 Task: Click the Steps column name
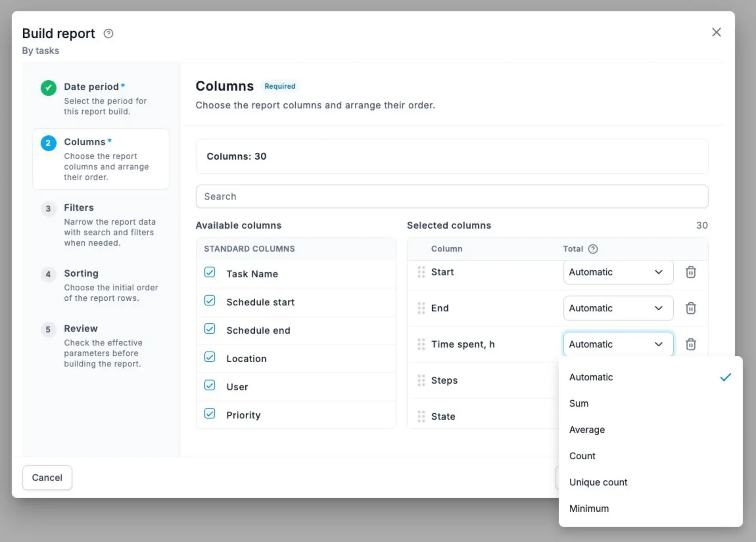point(444,381)
